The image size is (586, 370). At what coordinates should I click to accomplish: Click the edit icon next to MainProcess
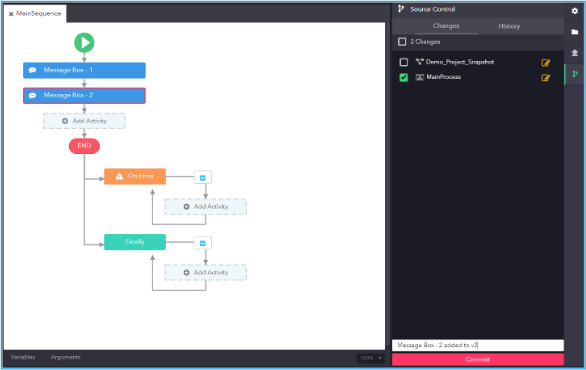tap(546, 78)
